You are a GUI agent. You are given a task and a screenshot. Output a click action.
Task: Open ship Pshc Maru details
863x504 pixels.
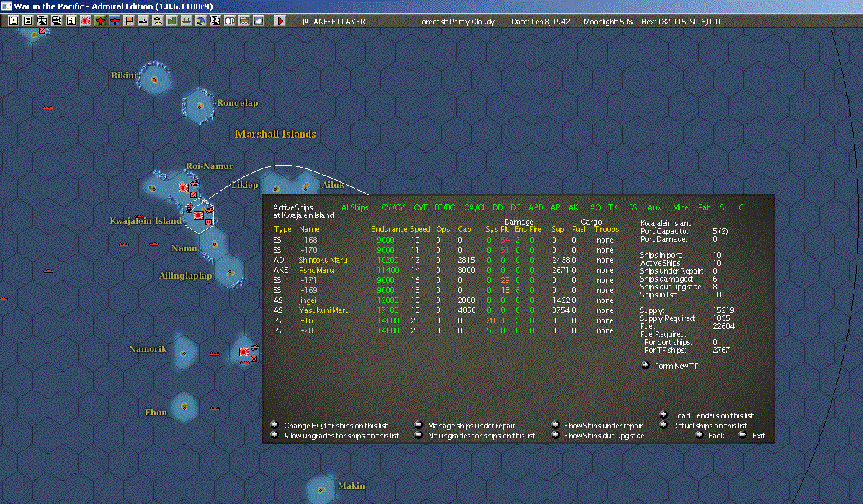[316, 270]
